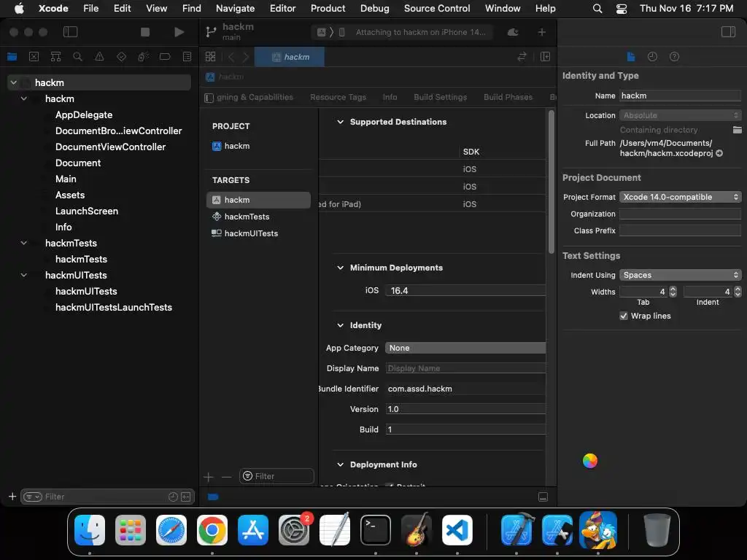Go forward in editor history

coord(246,57)
